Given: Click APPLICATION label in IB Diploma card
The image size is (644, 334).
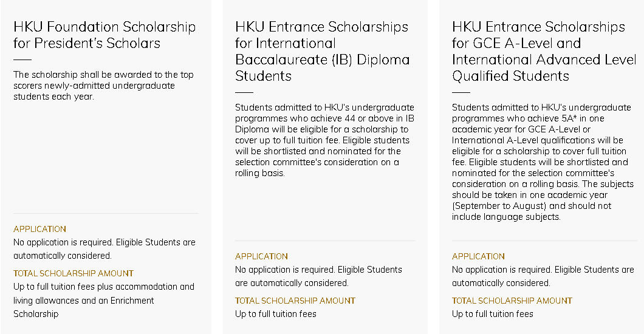Looking at the screenshot, I should click(x=262, y=256).
